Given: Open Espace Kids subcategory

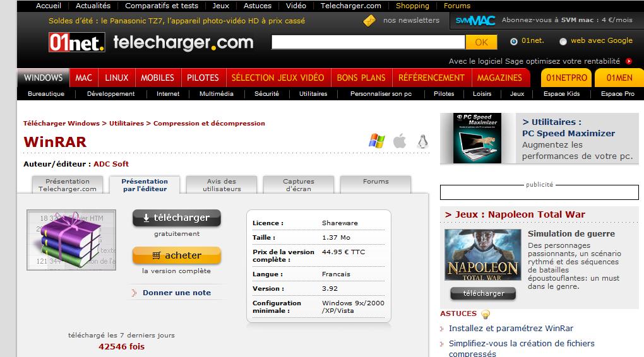Looking at the screenshot, I should pos(561,93).
